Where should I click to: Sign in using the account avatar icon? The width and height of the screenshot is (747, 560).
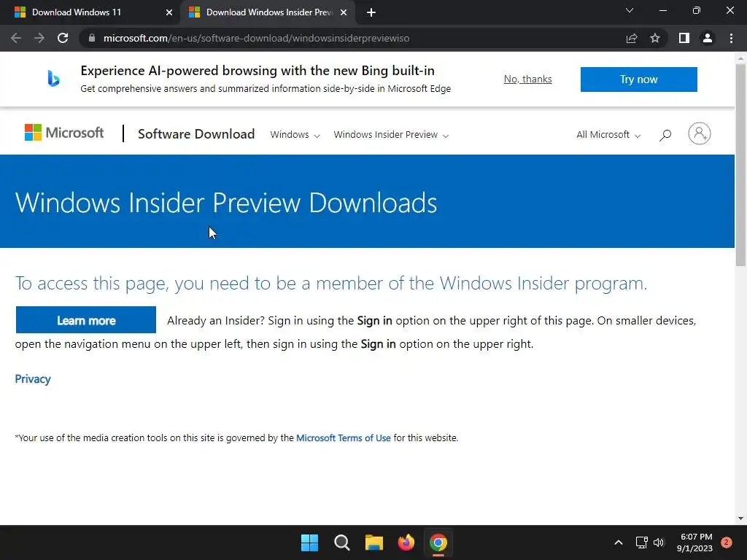coord(699,133)
